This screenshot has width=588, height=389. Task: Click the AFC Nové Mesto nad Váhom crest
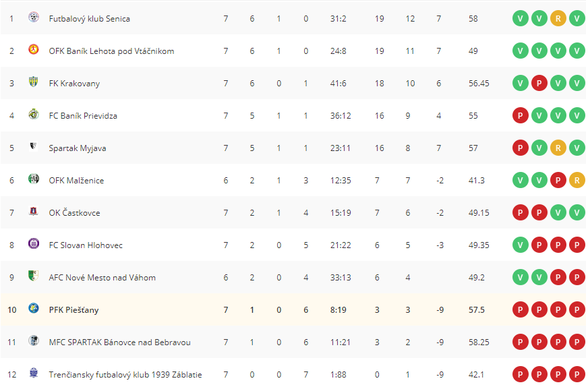pos(33,276)
